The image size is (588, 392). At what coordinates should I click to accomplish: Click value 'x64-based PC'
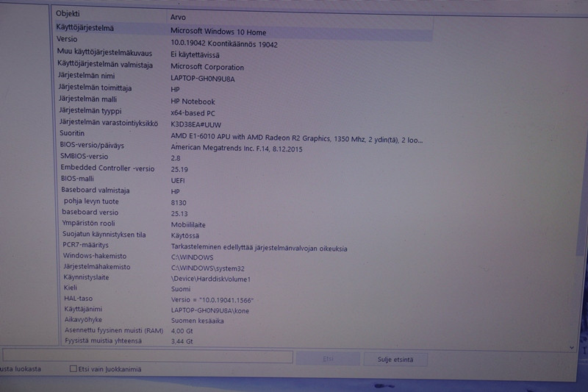click(193, 113)
